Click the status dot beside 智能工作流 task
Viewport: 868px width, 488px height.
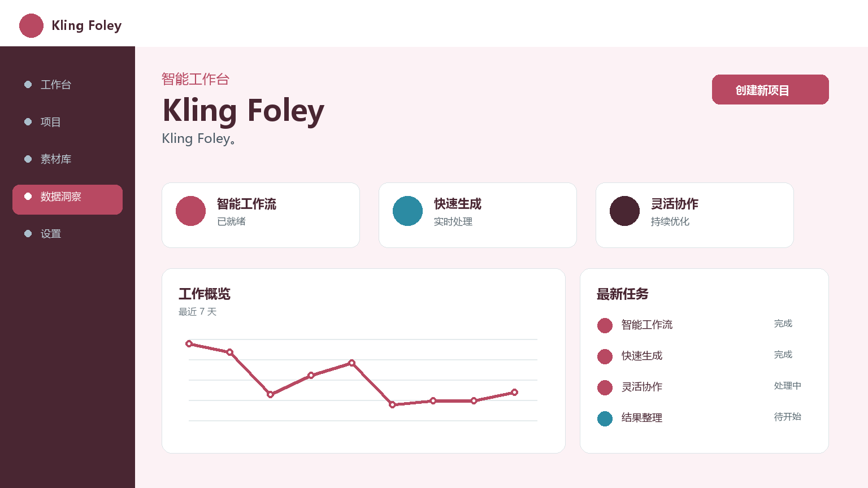pyautogui.click(x=605, y=325)
